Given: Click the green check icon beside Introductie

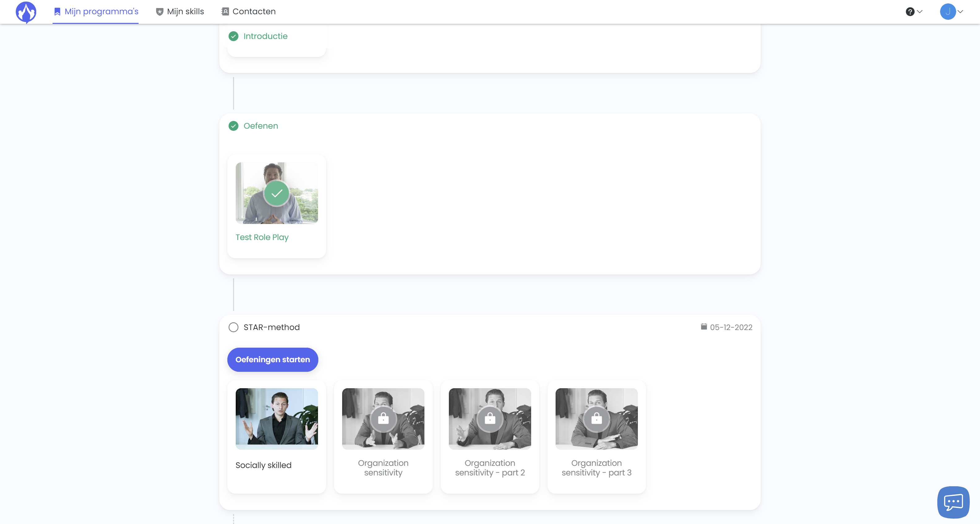Looking at the screenshot, I should coord(233,36).
